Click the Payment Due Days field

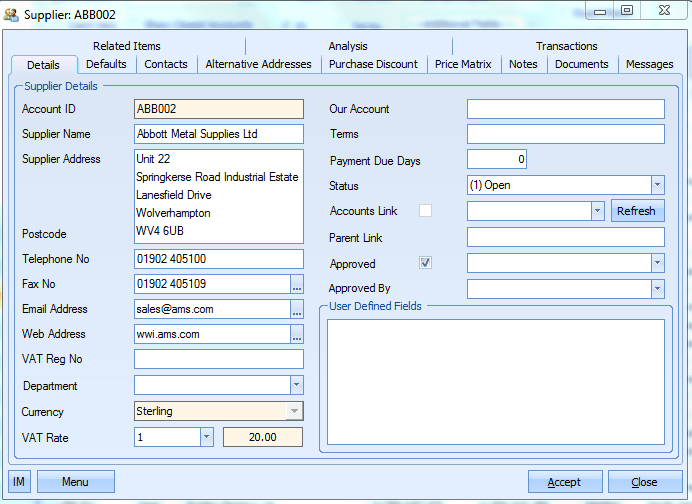(496, 159)
